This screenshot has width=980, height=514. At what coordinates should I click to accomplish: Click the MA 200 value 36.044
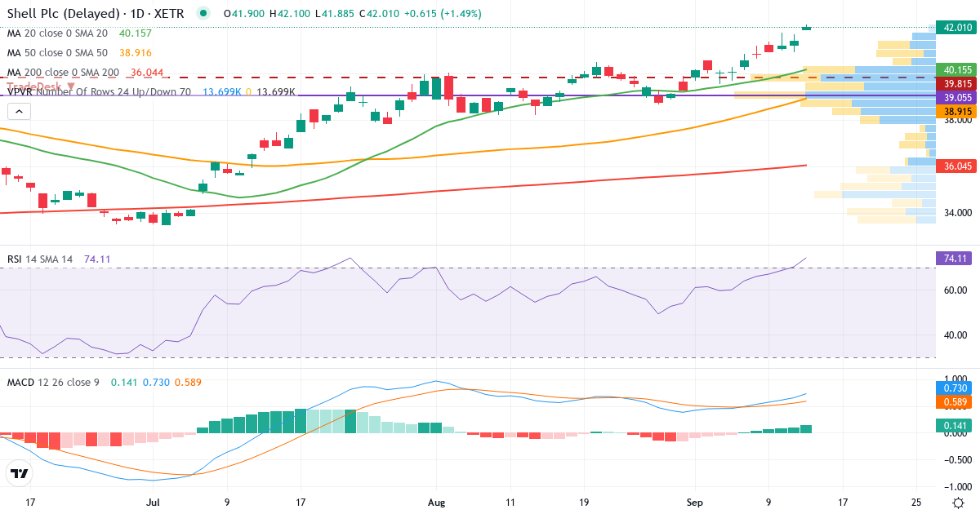point(146,73)
